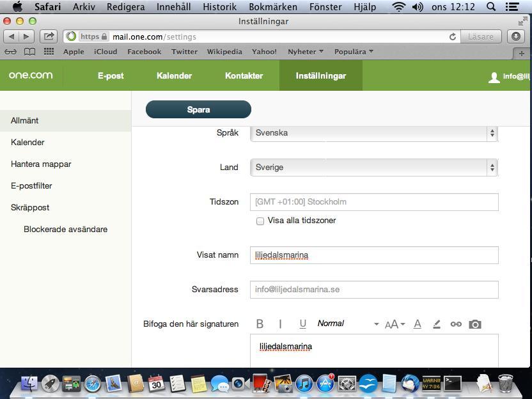This screenshot has height=399, width=532.
Task: Open the Share sheet icon in toolbar
Action: [49, 36]
